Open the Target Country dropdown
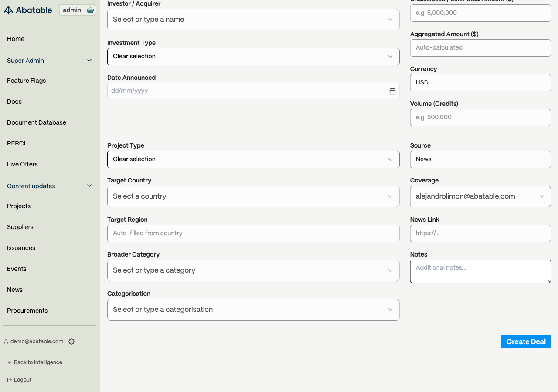 point(253,196)
